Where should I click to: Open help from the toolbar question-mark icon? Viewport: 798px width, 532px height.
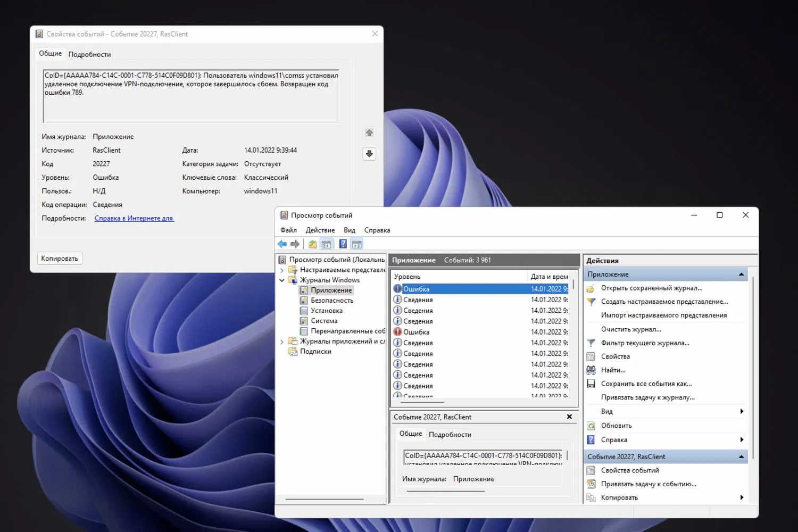tap(343, 244)
